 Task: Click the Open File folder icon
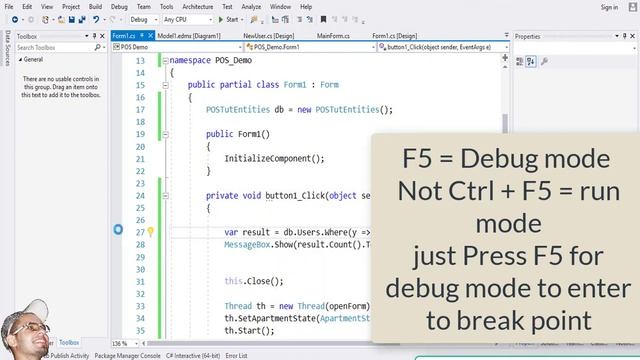point(61,19)
